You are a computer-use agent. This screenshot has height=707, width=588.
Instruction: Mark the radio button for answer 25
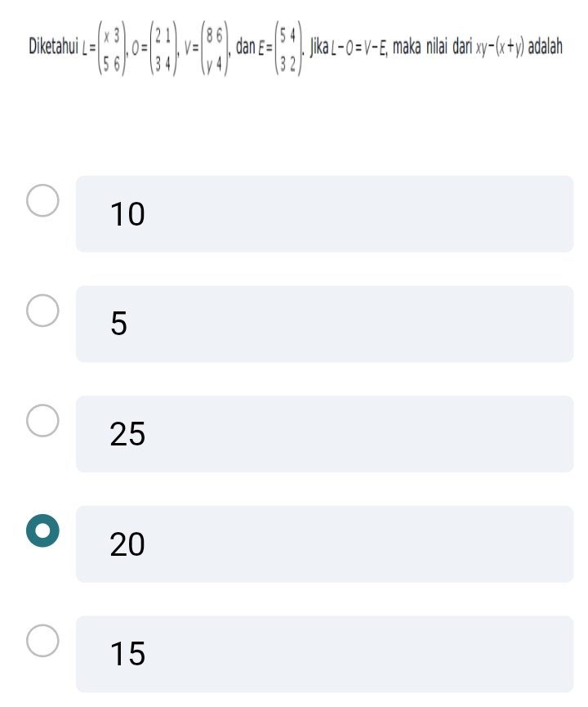pos(42,420)
